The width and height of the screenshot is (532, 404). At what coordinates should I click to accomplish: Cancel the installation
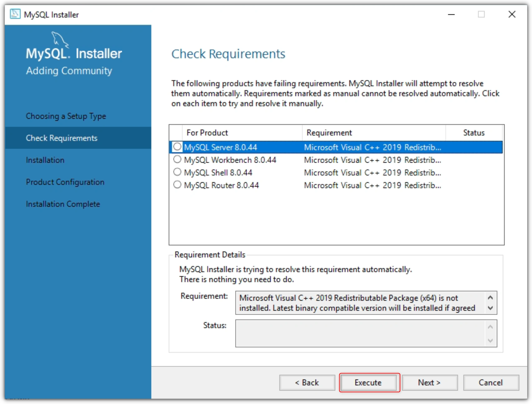[x=491, y=382]
